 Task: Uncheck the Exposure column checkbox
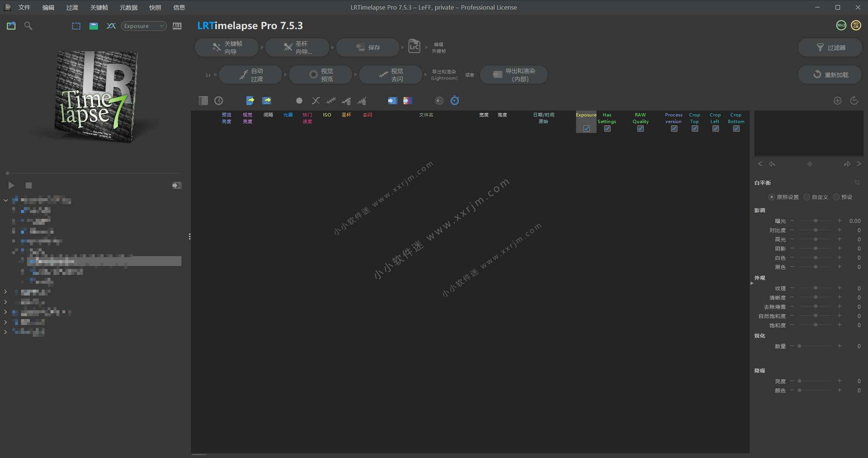pyautogui.click(x=587, y=129)
